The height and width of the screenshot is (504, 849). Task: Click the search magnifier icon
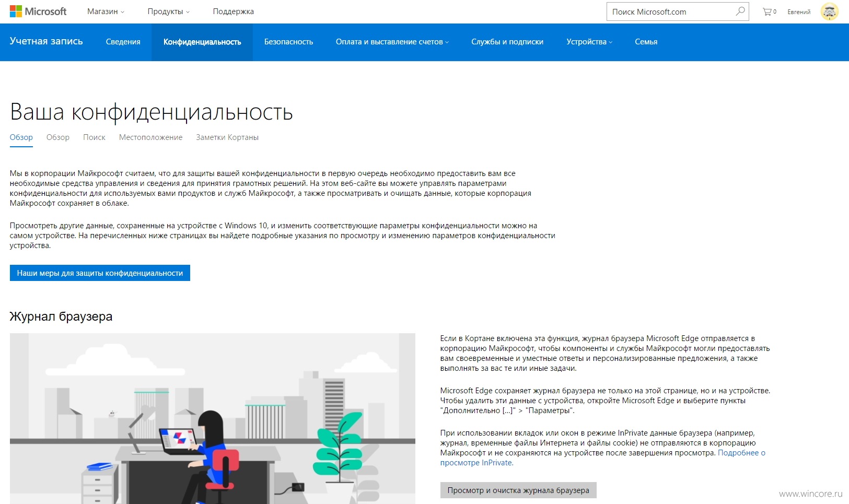tap(740, 11)
